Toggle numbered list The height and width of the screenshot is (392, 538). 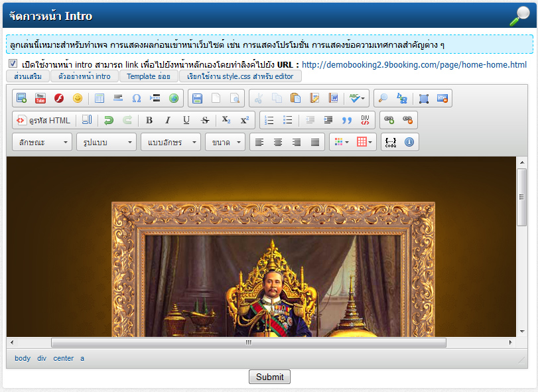click(269, 120)
